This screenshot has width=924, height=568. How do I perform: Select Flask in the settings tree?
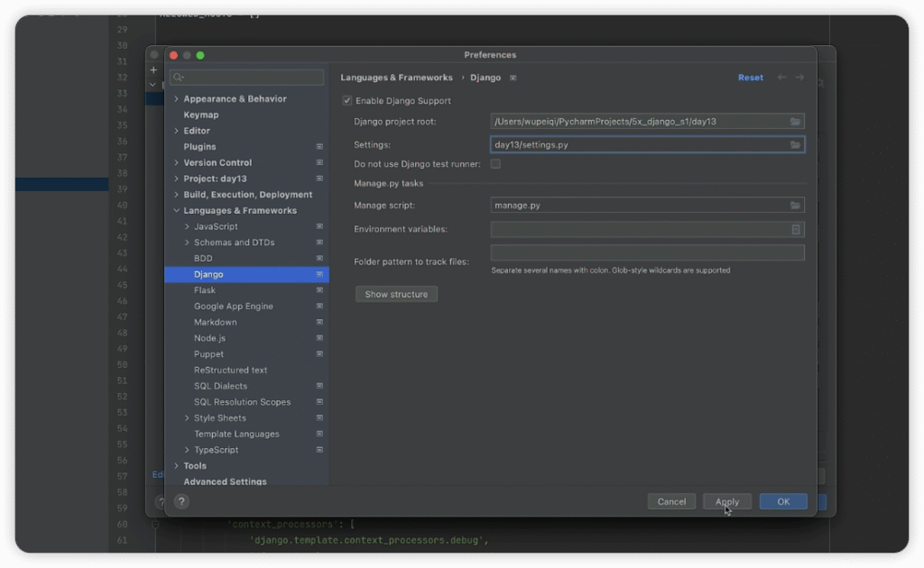(x=205, y=290)
